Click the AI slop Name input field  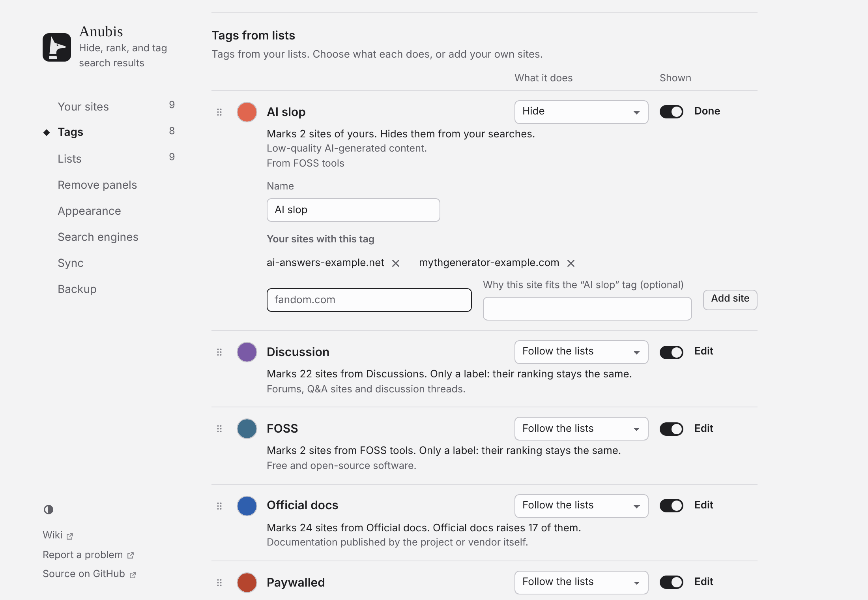coord(353,210)
